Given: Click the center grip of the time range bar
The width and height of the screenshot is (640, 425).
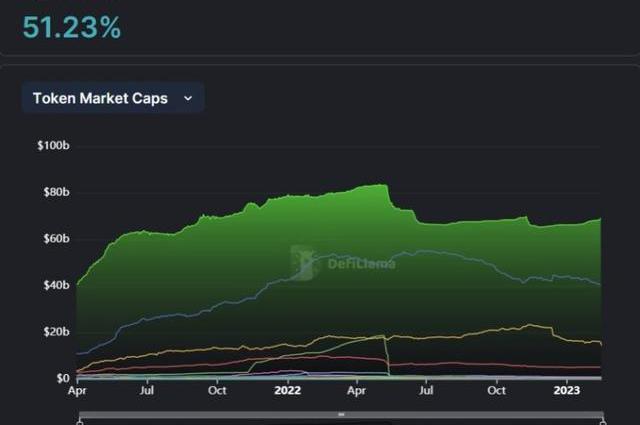Looking at the screenshot, I should pos(341,414).
